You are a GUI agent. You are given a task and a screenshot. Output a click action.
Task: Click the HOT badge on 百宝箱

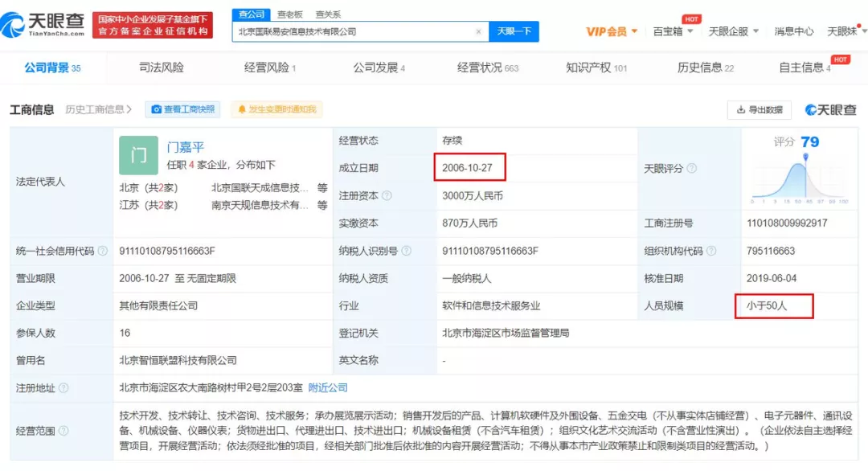tap(690, 18)
